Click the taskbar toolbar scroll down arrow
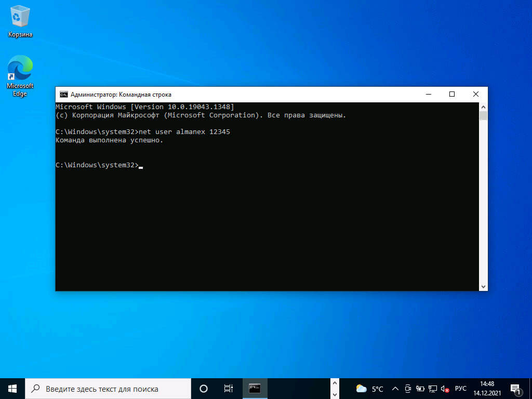This screenshot has width=532, height=399. (335, 394)
